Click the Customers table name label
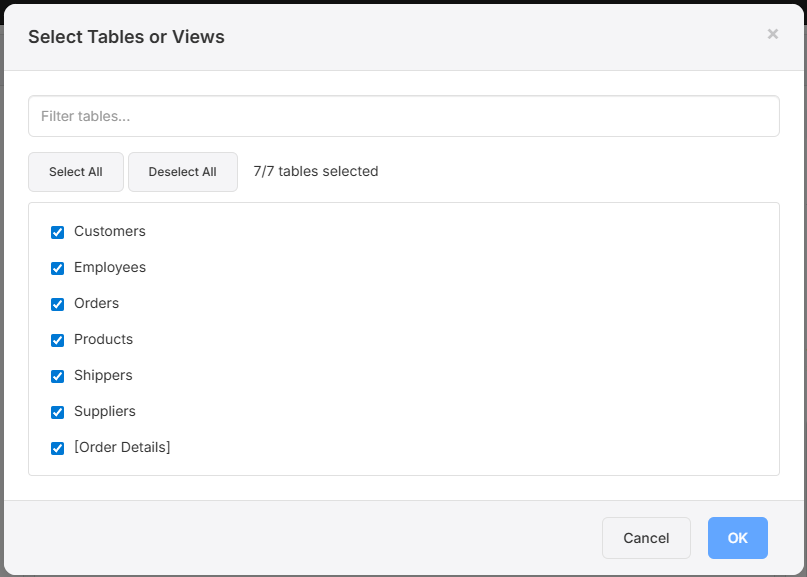Screen dimensions: 807x577 (x=110, y=231)
